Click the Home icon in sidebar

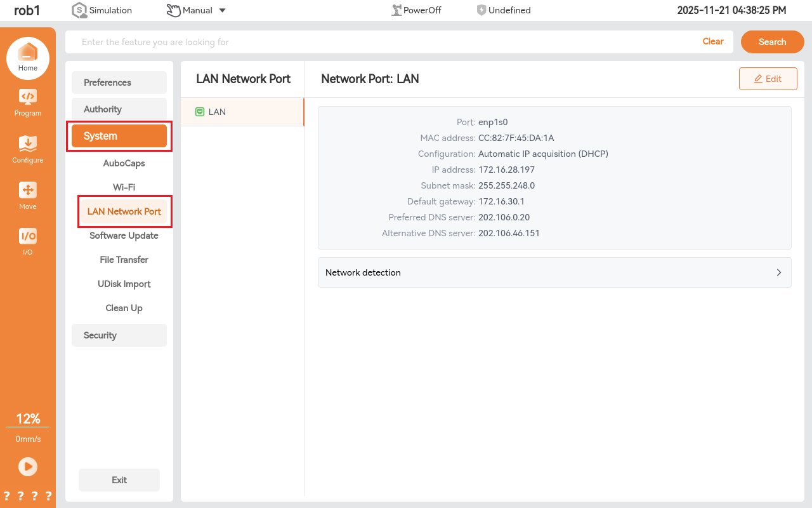28,53
